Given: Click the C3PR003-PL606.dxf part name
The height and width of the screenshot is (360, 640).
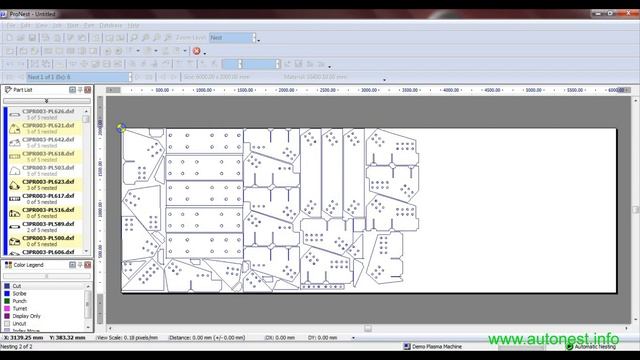Looking at the screenshot, I should coord(48,252).
